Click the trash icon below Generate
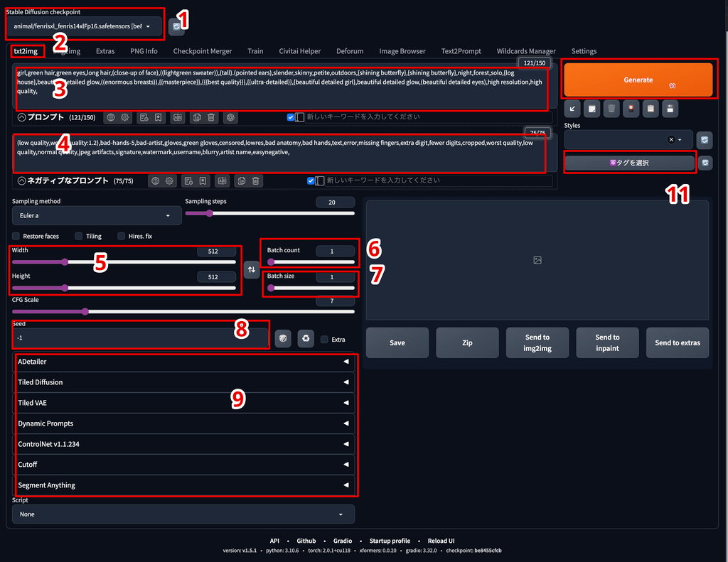The width and height of the screenshot is (728, 562). click(x=611, y=109)
